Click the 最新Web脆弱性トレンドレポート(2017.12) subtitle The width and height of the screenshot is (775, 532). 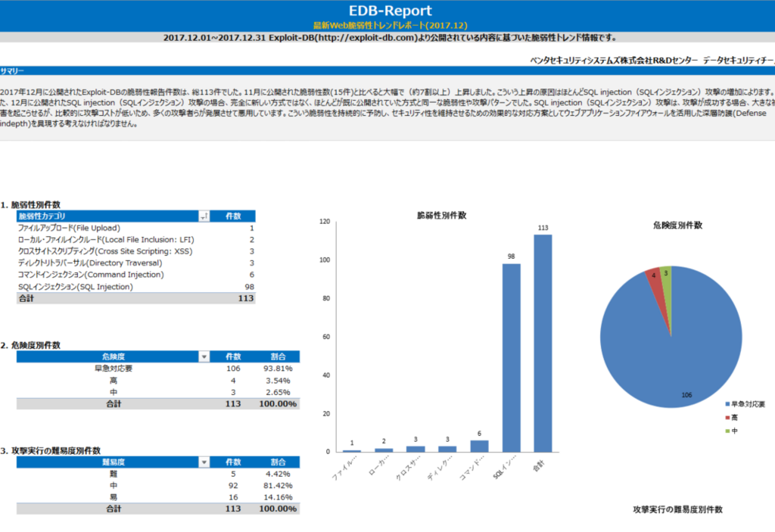pos(391,25)
